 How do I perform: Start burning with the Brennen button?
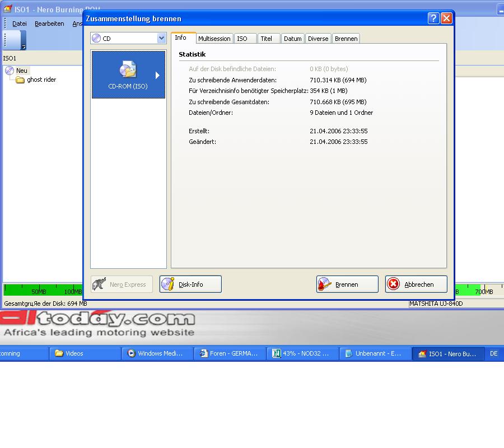347,284
